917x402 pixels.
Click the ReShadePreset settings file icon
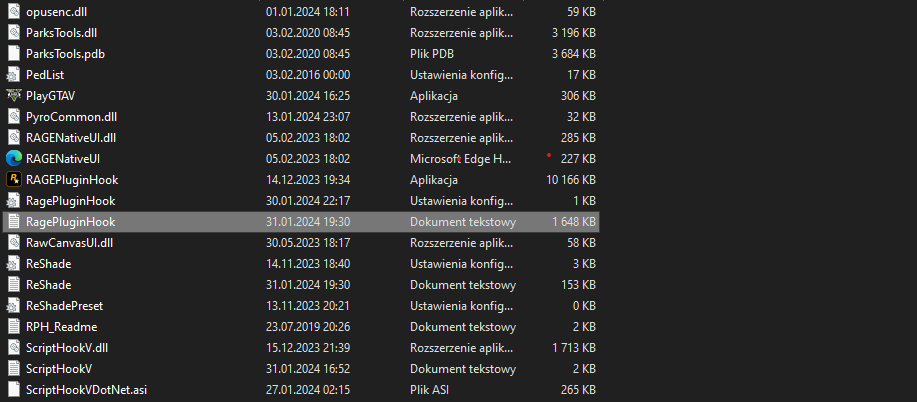click(14, 305)
